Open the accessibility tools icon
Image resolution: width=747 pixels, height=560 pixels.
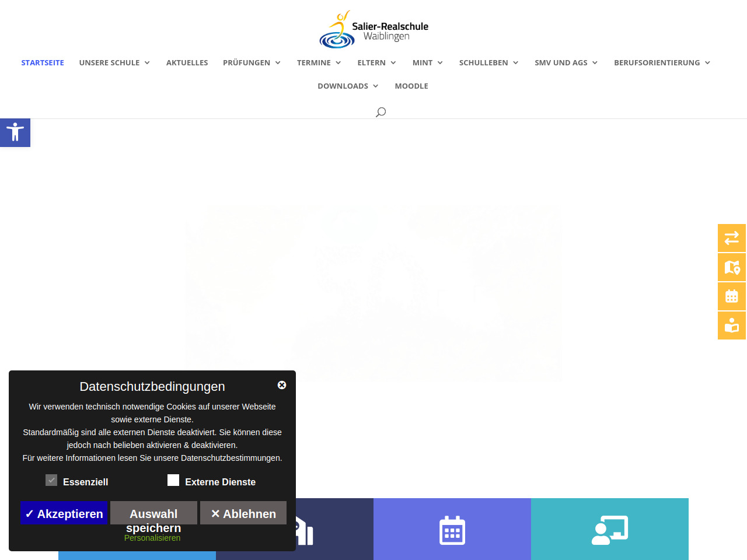click(x=15, y=132)
